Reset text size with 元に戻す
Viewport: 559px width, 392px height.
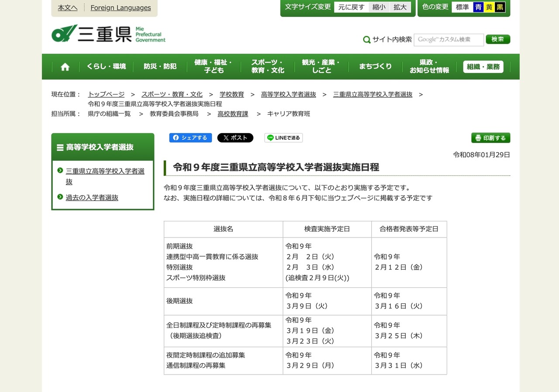[351, 7]
